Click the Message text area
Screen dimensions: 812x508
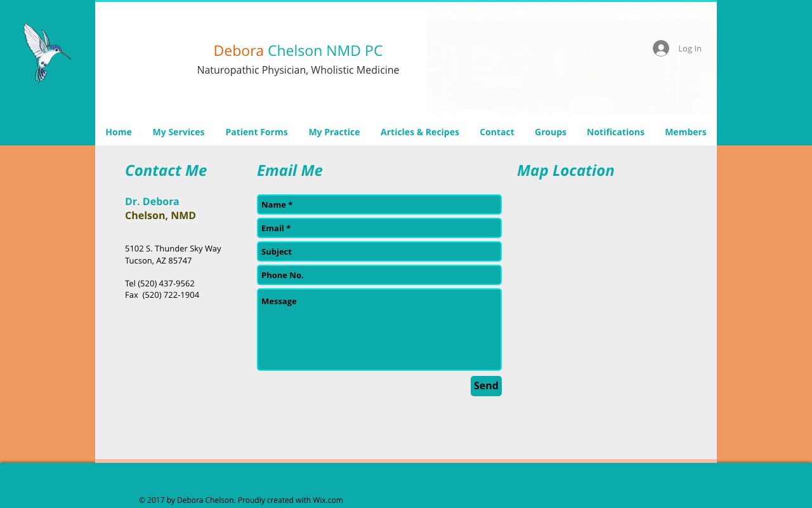coord(379,330)
